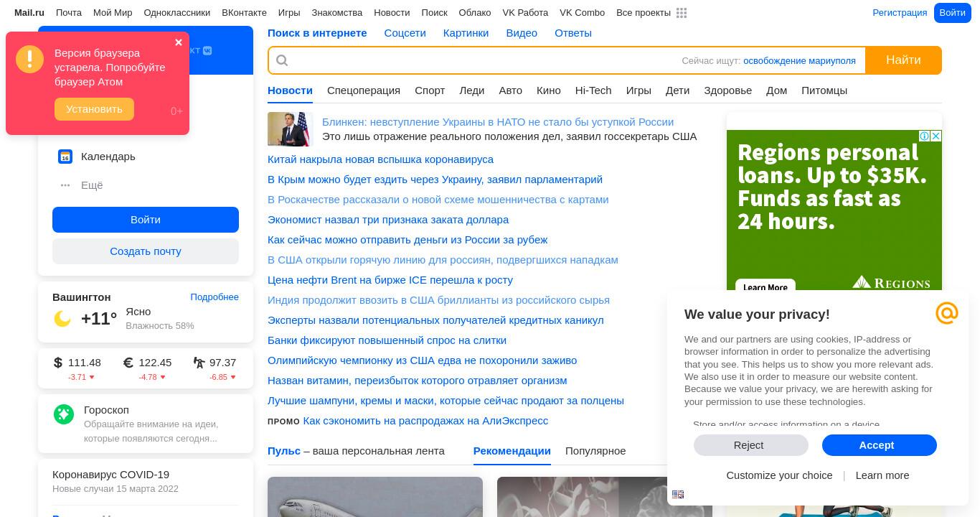Click the three-dots icon next to Ещё
This screenshot has width=980, height=517.
pyautogui.click(x=65, y=185)
